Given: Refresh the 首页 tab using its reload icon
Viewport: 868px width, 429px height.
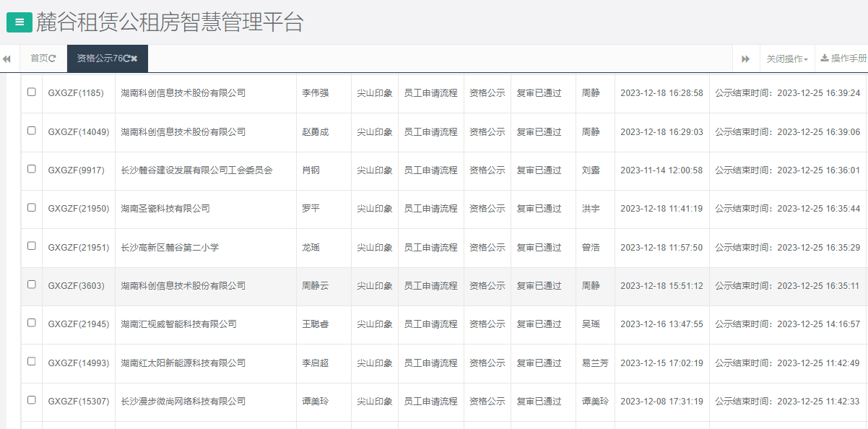Looking at the screenshot, I should tap(53, 58).
